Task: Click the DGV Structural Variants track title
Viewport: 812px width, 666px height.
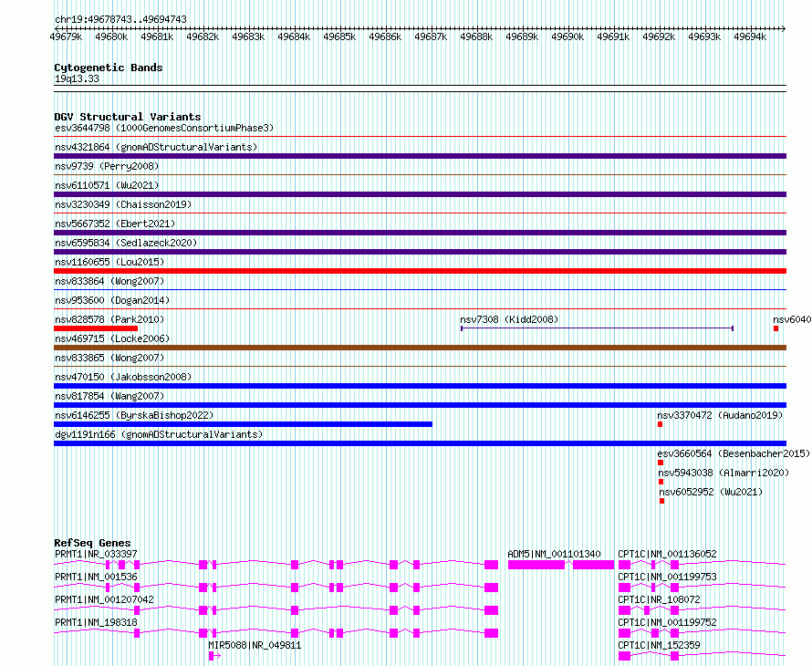Action: tap(128, 117)
